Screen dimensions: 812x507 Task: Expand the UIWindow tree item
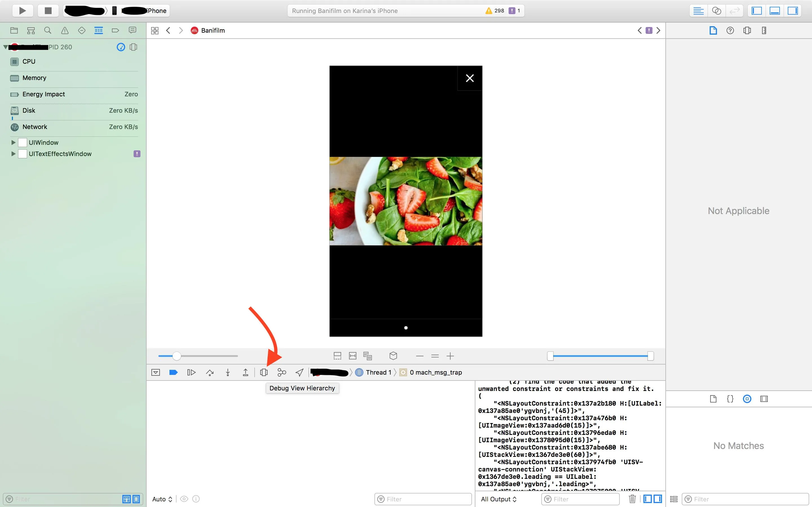click(x=14, y=143)
